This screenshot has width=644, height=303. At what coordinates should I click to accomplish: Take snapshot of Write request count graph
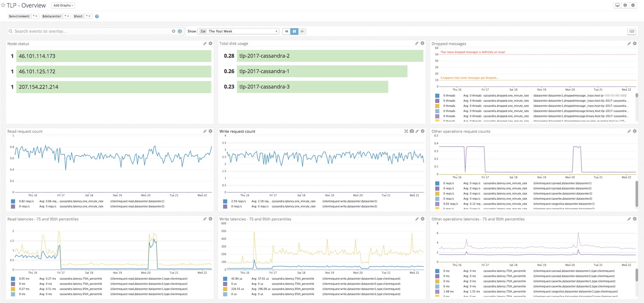pyautogui.click(x=412, y=131)
